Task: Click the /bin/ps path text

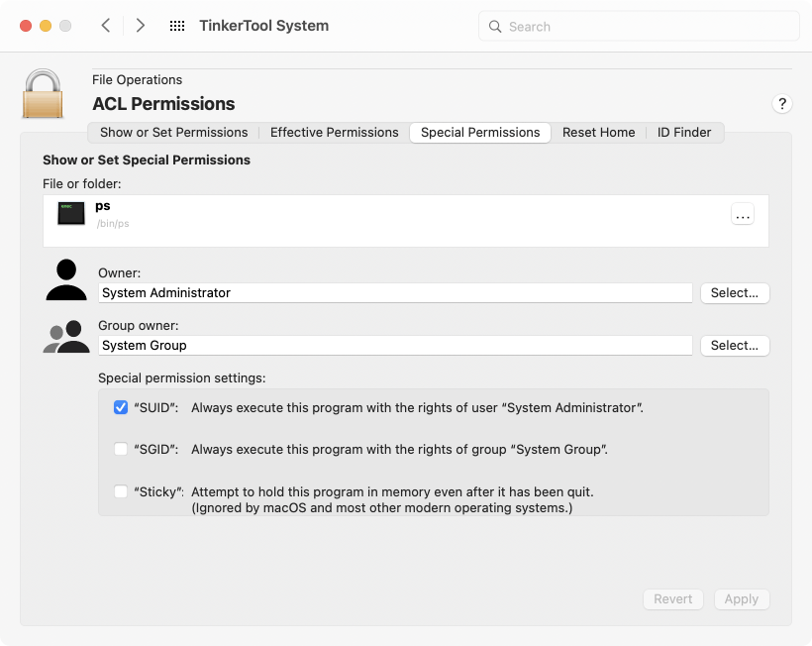Action: (x=113, y=224)
